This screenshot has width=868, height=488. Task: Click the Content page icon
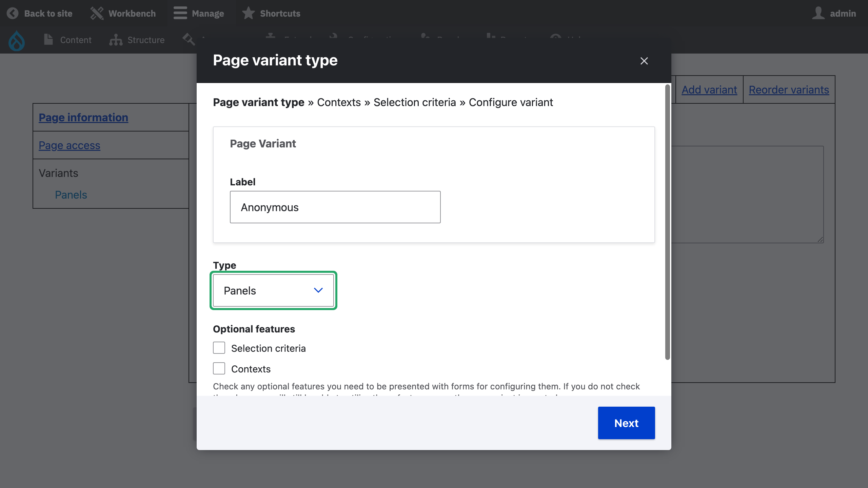coord(48,40)
